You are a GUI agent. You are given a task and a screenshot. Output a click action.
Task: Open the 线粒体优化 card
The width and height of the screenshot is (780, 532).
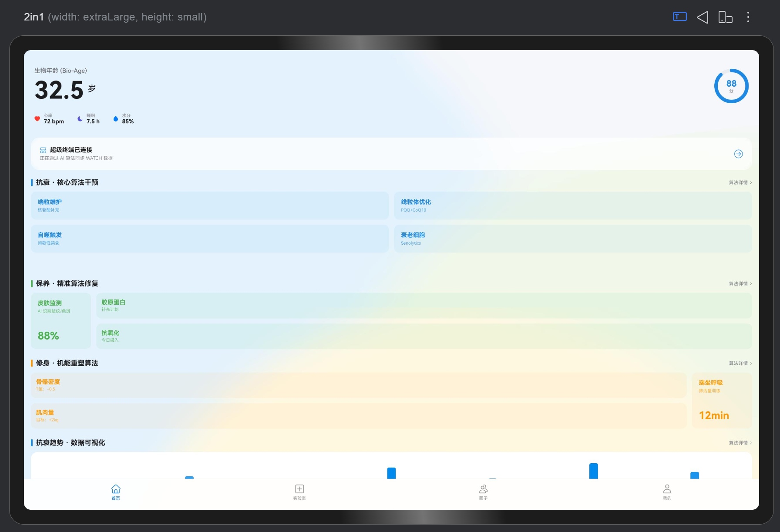[573, 205]
